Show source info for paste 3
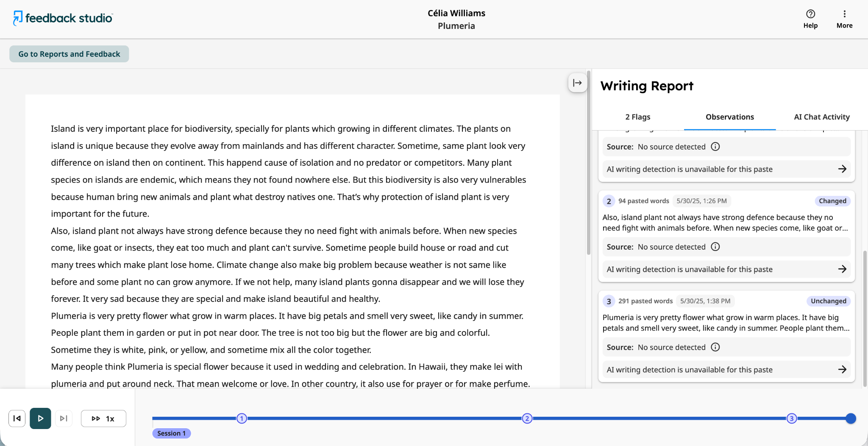 coord(715,347)
